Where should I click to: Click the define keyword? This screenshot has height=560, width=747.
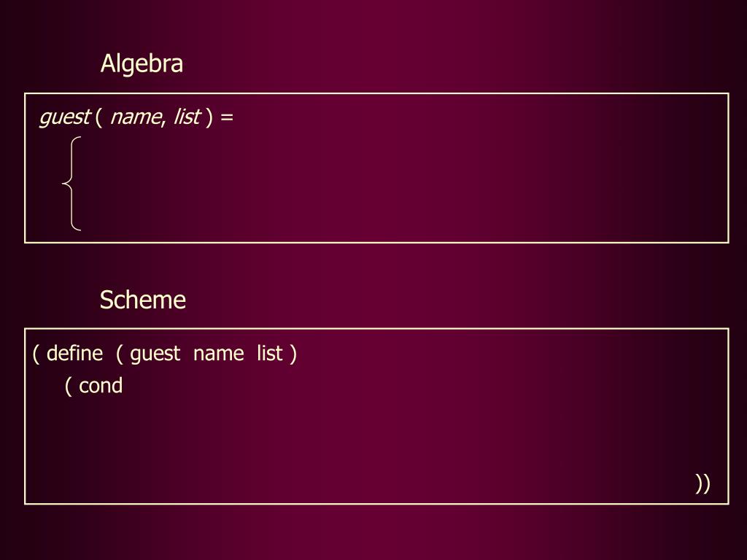pyautogui.click(x=75, y=354)
